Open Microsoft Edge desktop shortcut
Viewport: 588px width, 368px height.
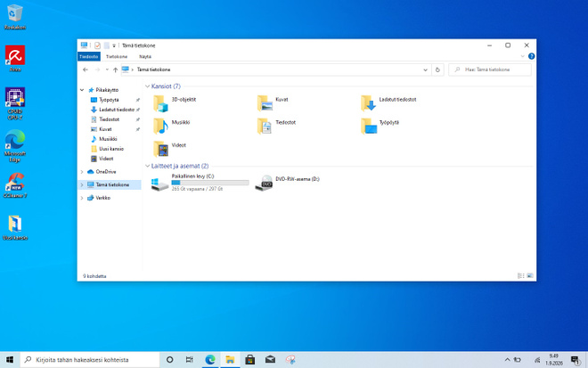click(x=15, y=146)
